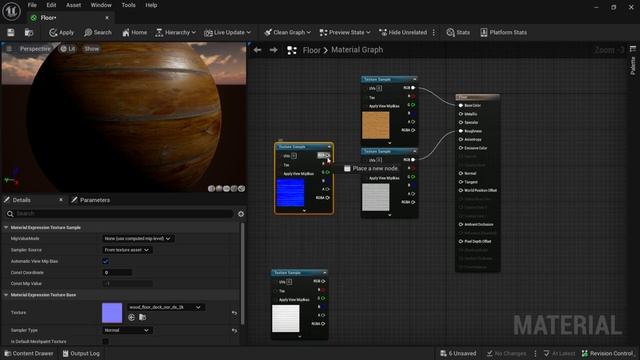The image size is (640, 360).
Task: Open the toolbar three-dot options menu
Action: (x=434, y=33)
